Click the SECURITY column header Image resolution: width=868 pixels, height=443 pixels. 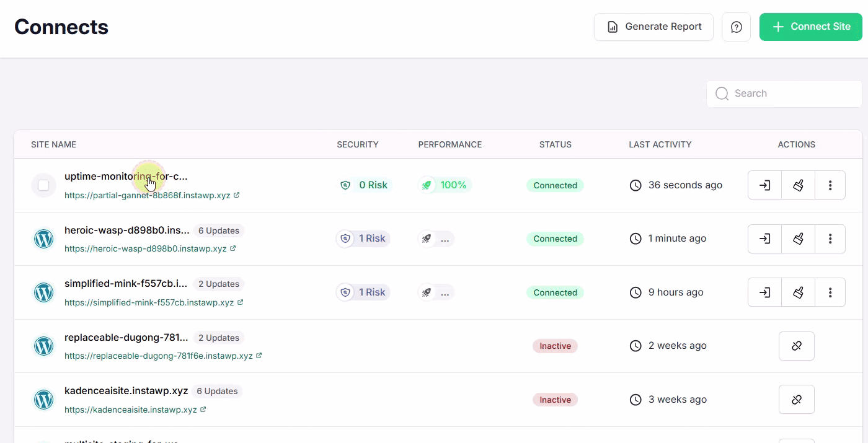pos(358,144)
